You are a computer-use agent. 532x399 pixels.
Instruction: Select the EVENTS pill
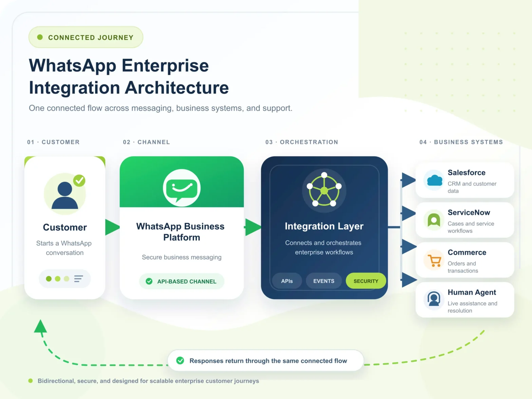[324, 281]
